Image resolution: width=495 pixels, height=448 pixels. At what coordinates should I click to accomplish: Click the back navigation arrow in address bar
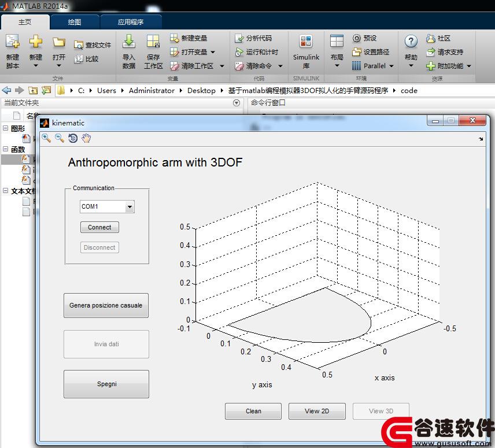tap(6, 91)
